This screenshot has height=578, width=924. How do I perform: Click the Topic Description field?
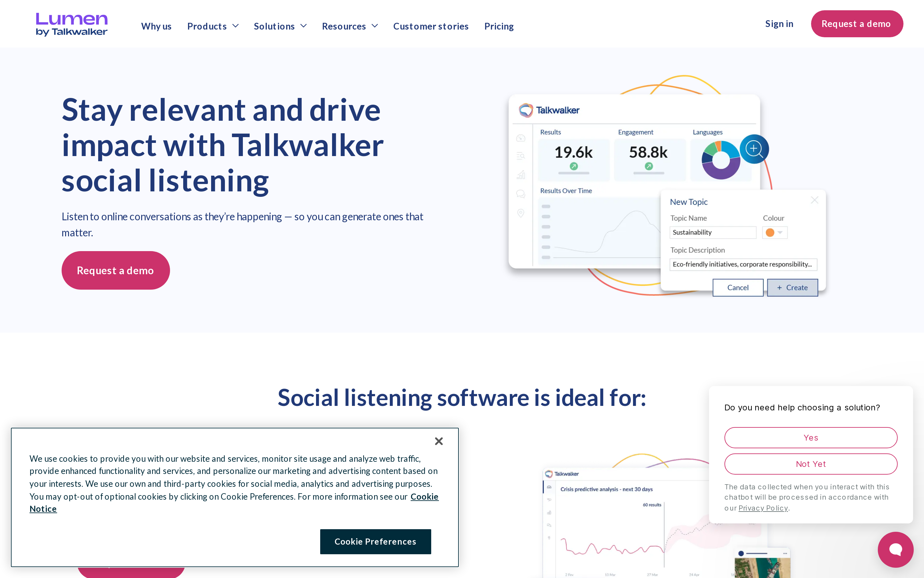point(743,264)
